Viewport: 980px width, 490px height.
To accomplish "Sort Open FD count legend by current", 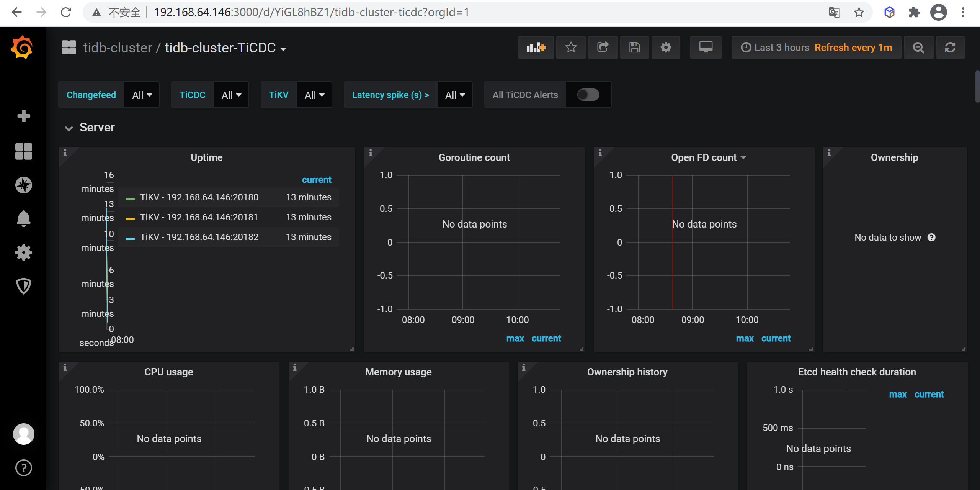I will (776, 338).
